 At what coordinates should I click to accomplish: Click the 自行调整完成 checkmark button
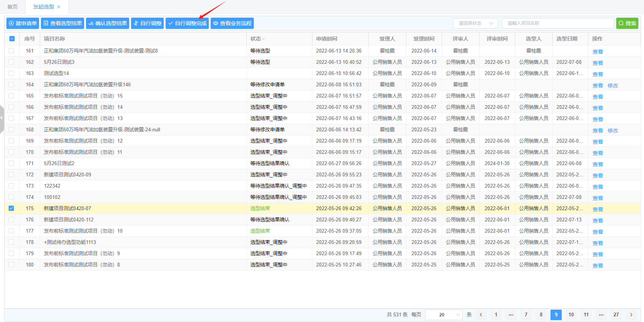[x=187, y=23]
